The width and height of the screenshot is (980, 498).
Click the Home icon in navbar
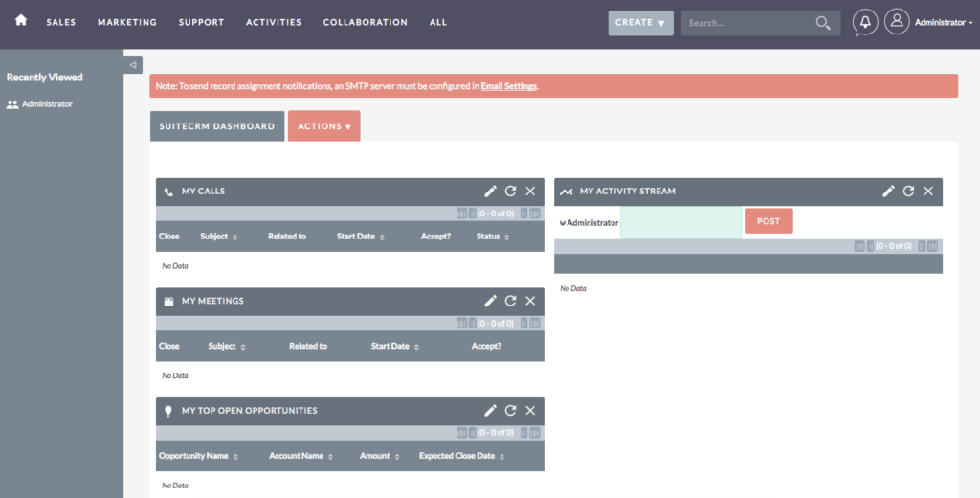click(x=21, y=21)
